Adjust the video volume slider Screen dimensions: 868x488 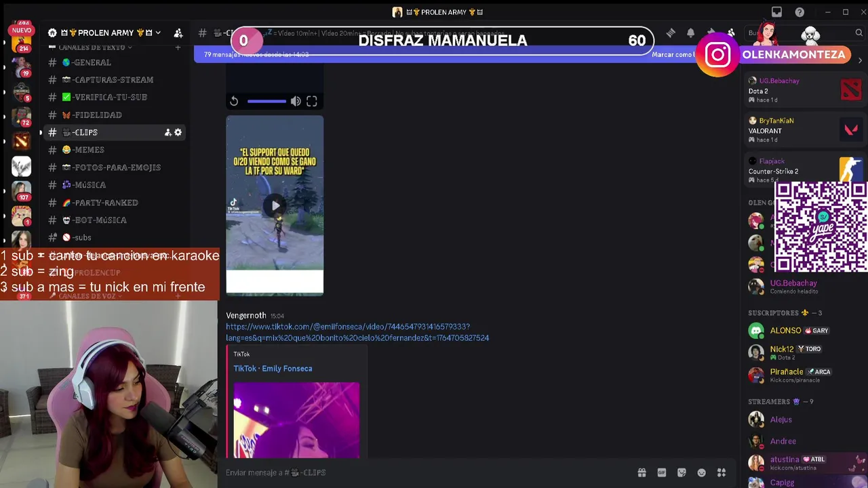267,101
